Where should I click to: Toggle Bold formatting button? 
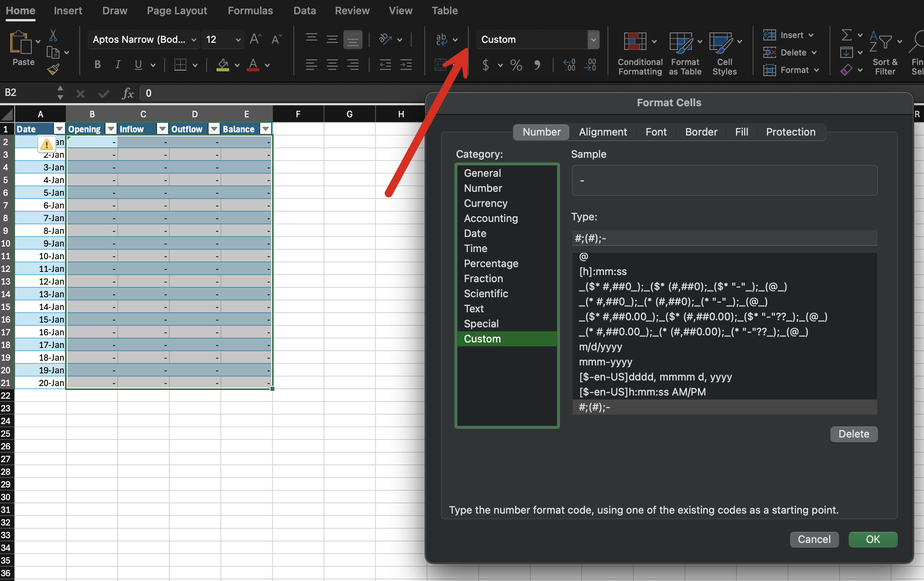coord(98,65)
